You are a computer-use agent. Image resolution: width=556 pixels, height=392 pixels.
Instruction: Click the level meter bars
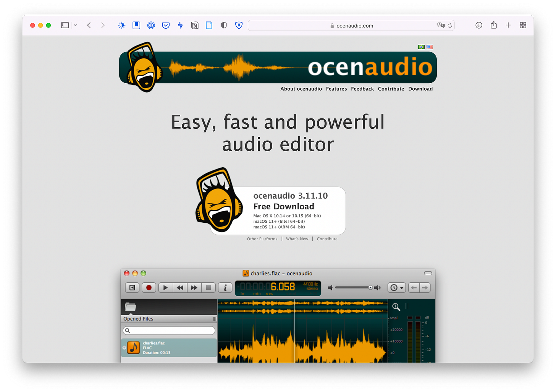pos(414,339)
